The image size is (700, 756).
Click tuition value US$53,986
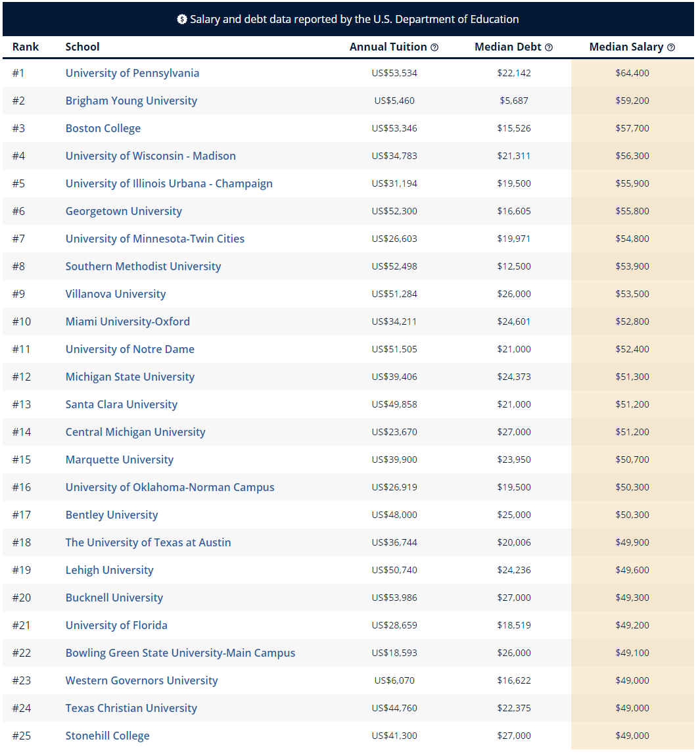click(394, 598)
